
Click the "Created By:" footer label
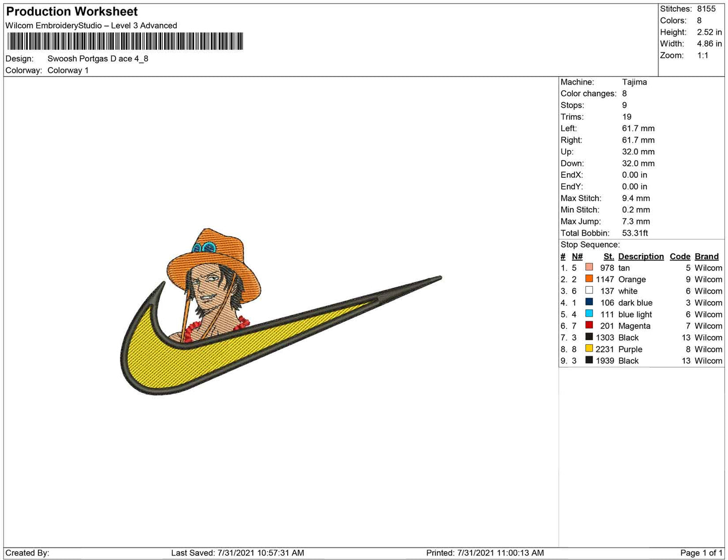[x=27, y=553]
